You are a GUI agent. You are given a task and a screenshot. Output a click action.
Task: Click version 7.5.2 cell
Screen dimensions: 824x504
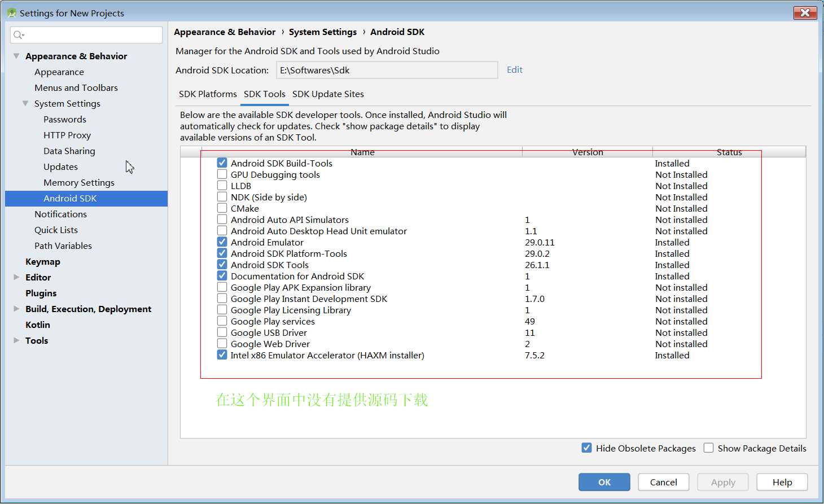click(534, 355)
